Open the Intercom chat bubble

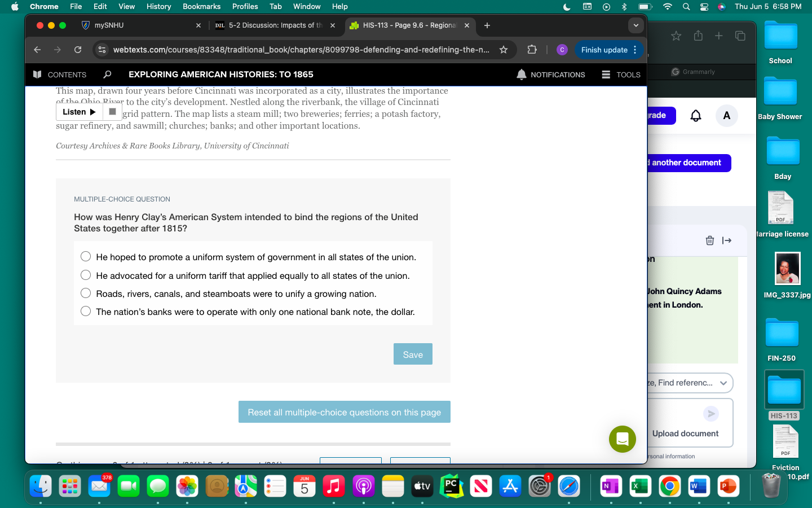point(622,439)
